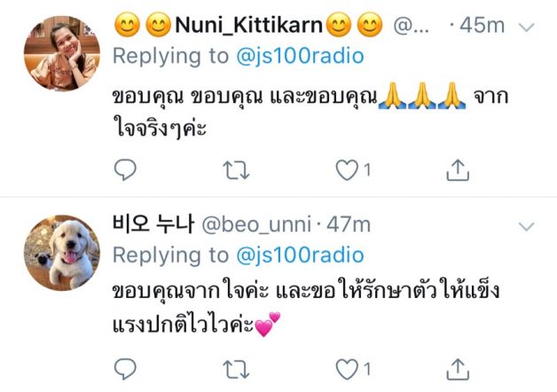This screenshot has height=392, width=557.
Task: Open the puppy profile picture of beo_unni
Action: click(62, 253)
